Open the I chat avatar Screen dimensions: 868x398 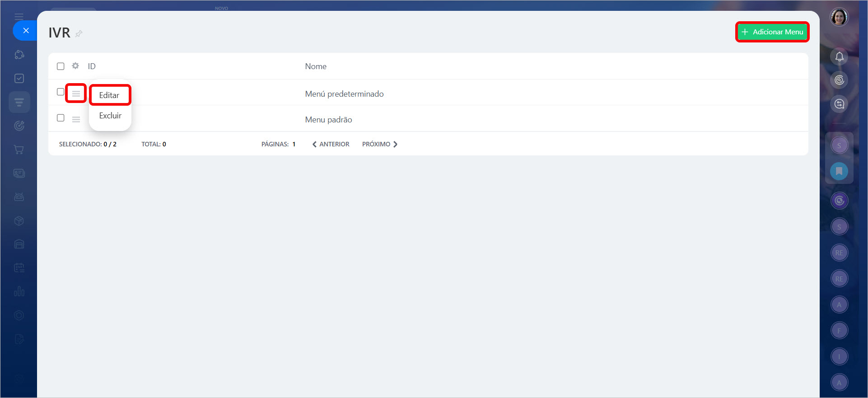(x=839, y=356)
